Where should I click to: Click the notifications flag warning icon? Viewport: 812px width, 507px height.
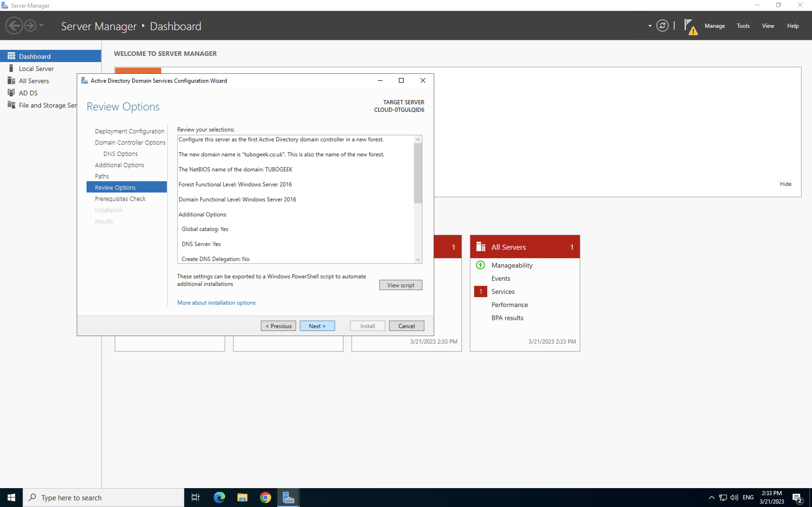(690, 26)
